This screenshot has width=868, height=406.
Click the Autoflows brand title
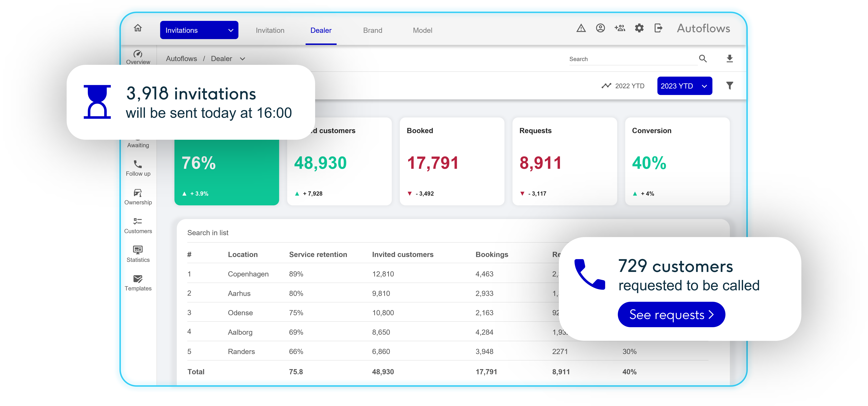click(703, 28)
